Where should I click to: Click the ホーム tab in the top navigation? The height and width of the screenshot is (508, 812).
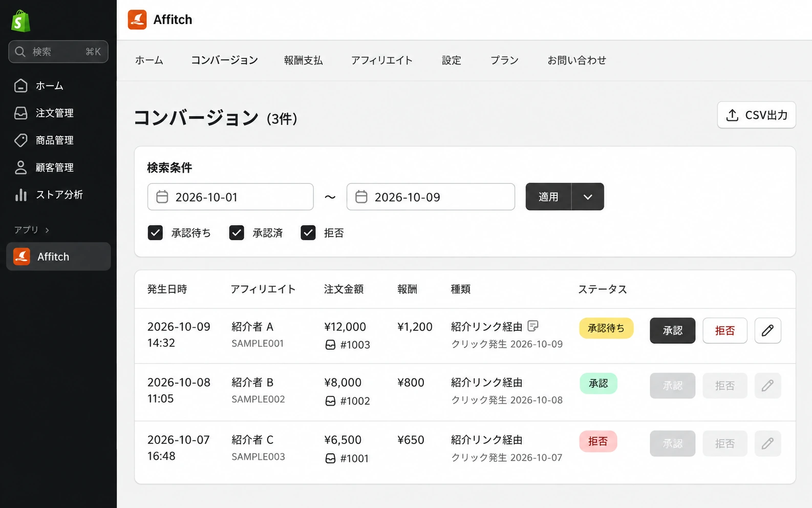[149, 60]
